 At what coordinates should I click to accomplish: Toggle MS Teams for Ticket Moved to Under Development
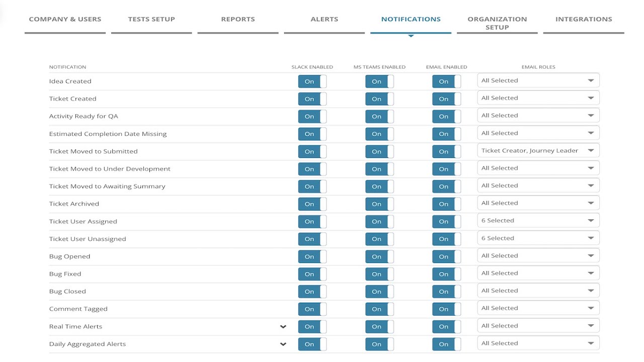(379, 169)
